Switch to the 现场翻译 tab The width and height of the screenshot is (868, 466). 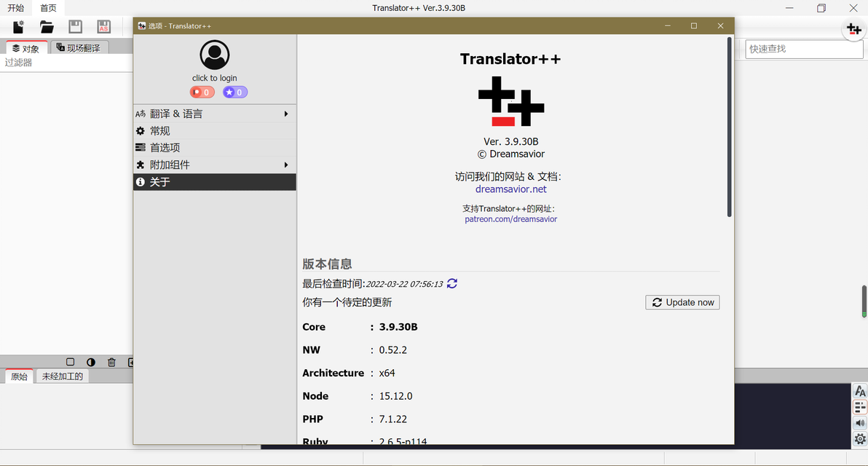point(79,48)
